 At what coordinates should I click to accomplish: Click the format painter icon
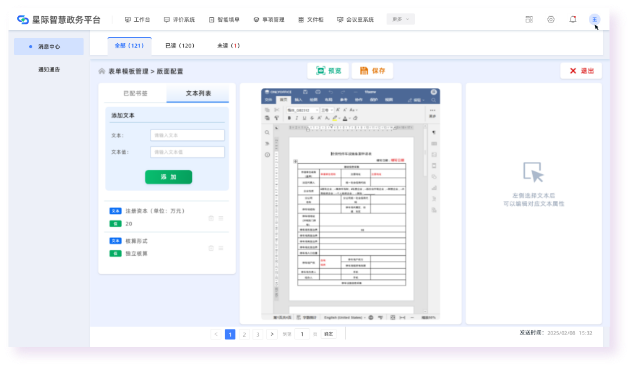click(277, 118)
